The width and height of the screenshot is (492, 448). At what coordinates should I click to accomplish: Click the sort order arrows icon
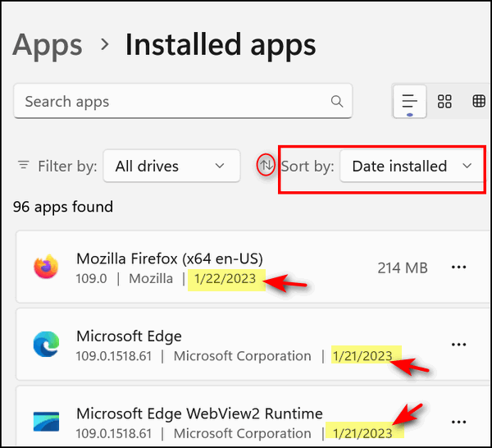[266, 165]
